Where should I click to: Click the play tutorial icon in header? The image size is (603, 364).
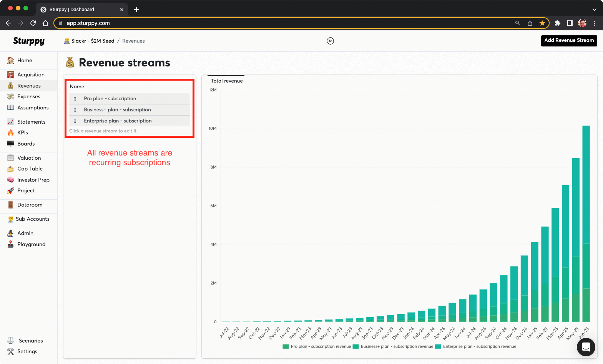(x=330, y=41)
